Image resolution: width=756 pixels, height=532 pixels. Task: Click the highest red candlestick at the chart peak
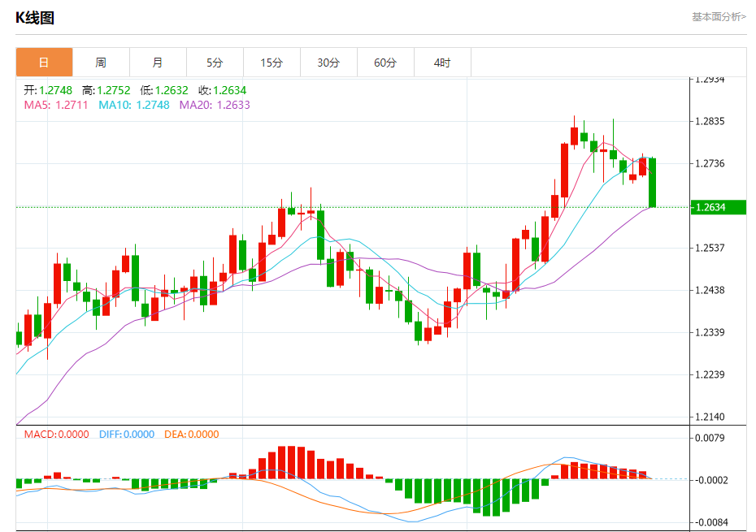(x=574, y=136)
